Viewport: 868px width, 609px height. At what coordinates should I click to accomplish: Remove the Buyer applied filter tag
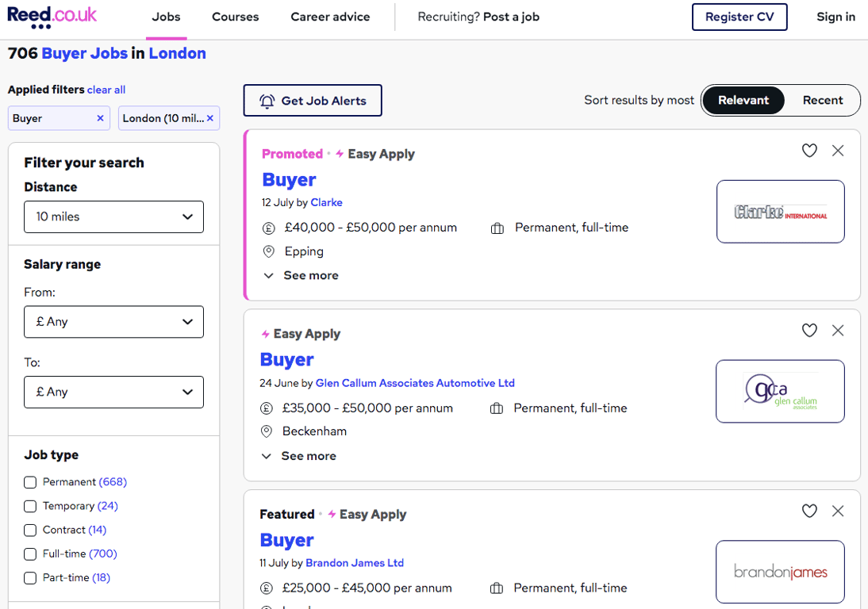point(100,118)
